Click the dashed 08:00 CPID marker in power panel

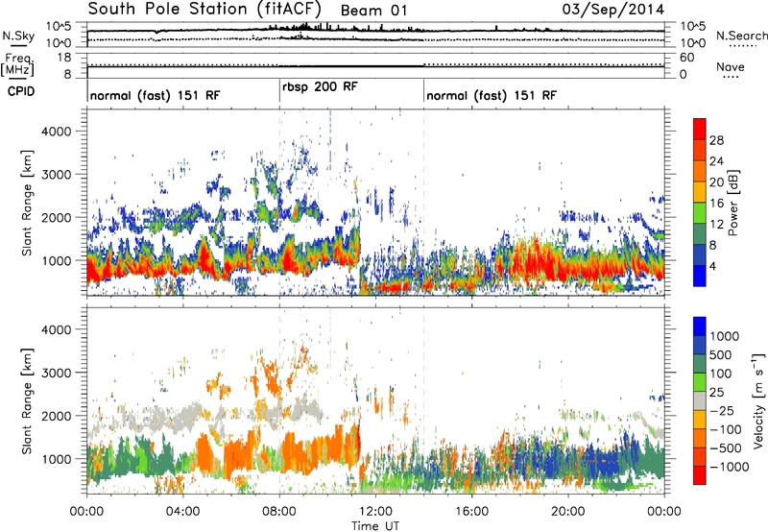pos(279,202)
